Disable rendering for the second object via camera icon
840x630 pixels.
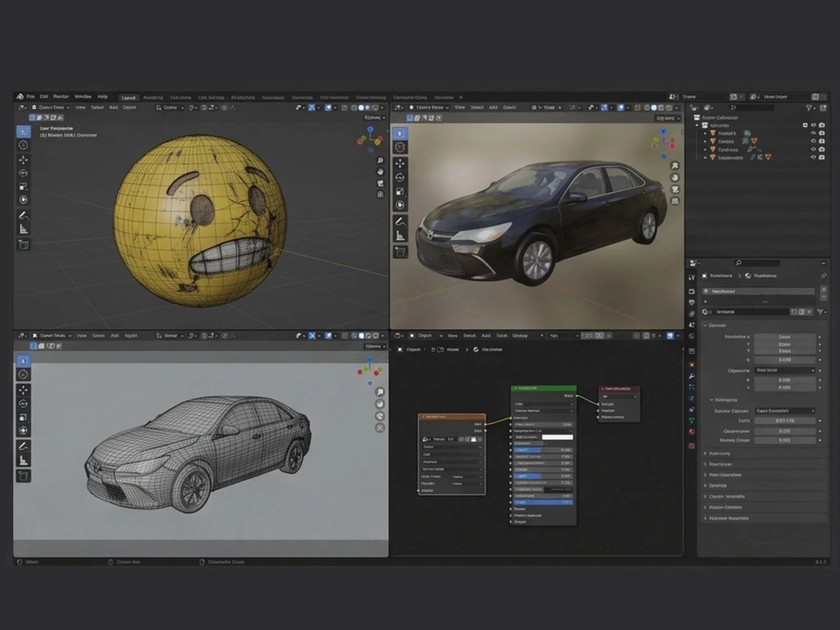tap(822, 141)
